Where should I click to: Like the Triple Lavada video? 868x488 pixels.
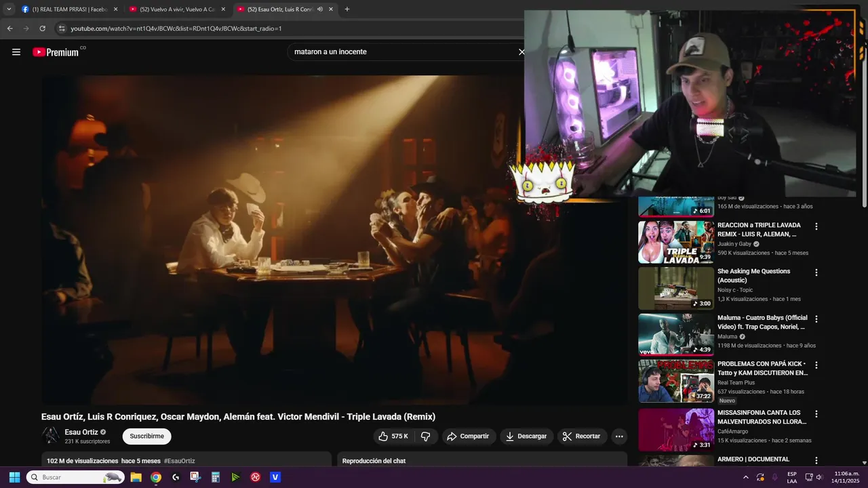tap(393, 436)
